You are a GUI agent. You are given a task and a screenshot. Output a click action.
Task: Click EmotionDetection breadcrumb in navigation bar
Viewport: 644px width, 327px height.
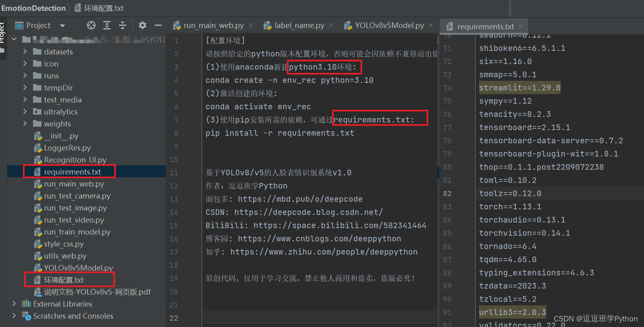tap(34, 8)
